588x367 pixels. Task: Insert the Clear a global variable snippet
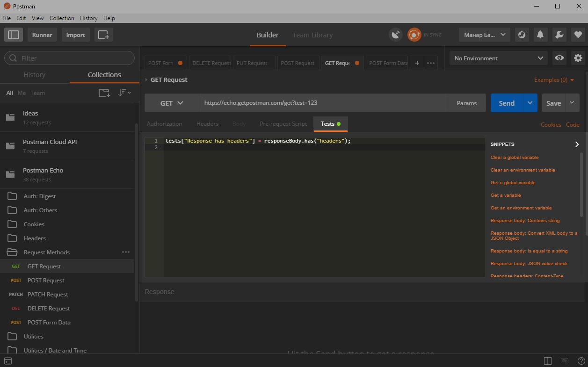click(514, 158)
